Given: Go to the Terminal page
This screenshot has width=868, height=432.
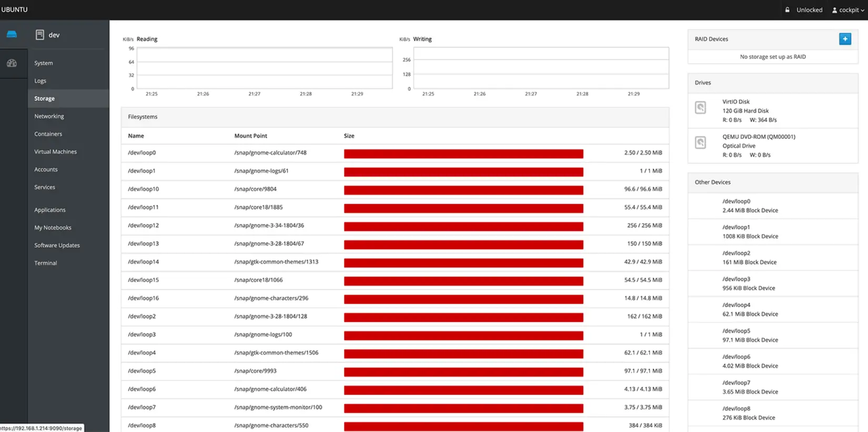Looking at the screenshot, I should coord(45,263).
